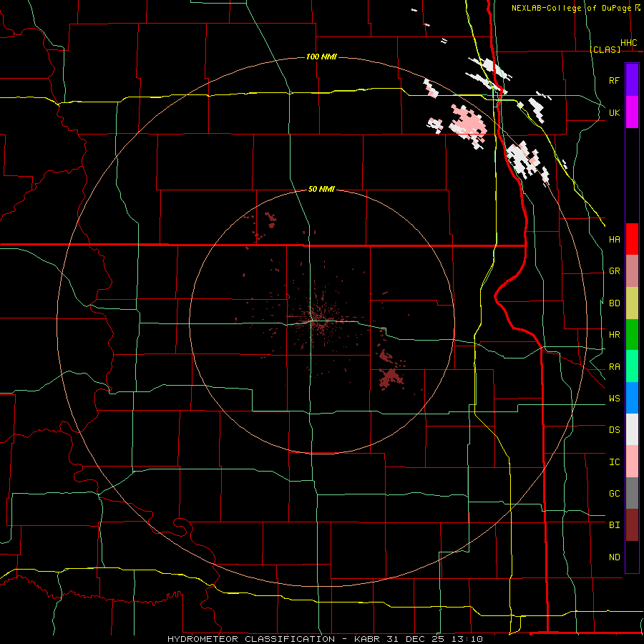The height and width of the screenshot is (644, 644).
Task: Click the ND legend label
Action: pyautogui.click(x=614, y=557)
